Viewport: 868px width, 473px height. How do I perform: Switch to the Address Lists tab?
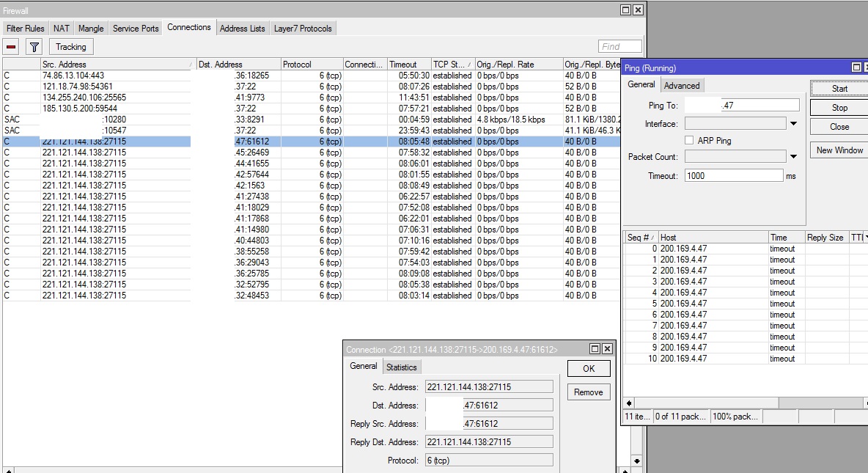pos(242,29)
